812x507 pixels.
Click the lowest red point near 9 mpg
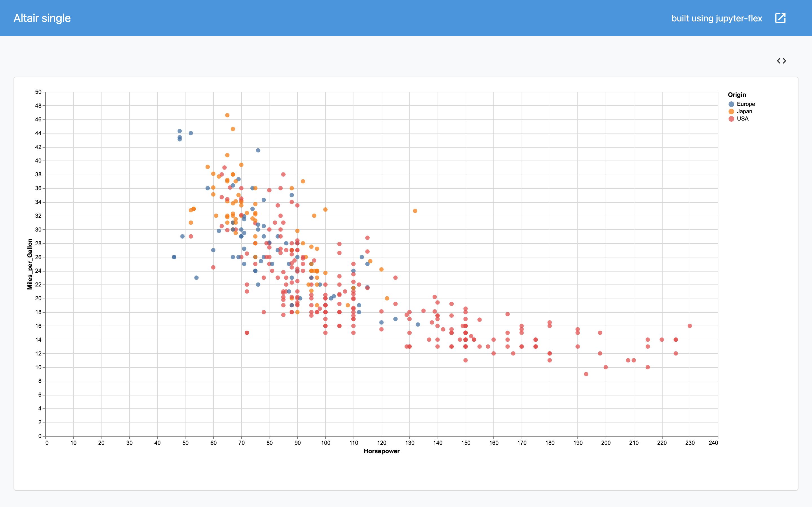click(x=586, y=374)
